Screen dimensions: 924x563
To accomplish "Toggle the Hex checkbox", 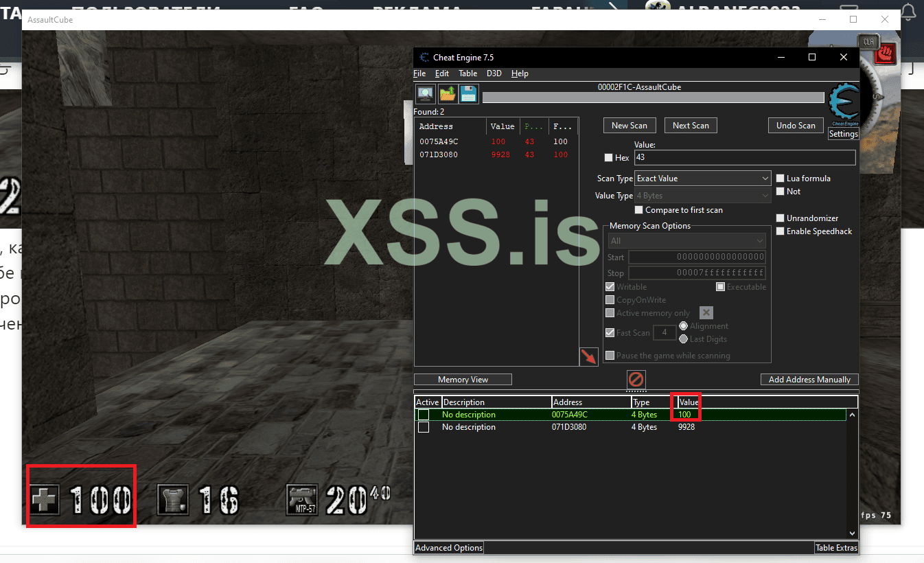I will [608, 158].
